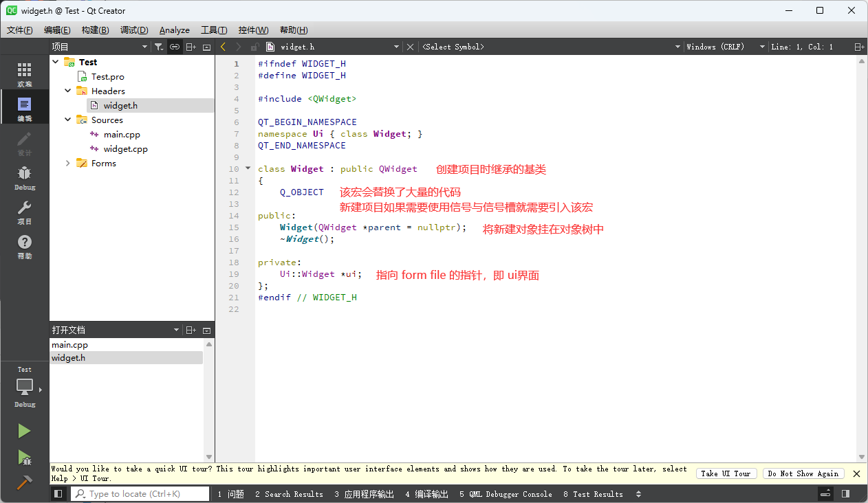The image size is (868, 503).
Task: Close the Projects sidebar panel
Action: point(206,47)
